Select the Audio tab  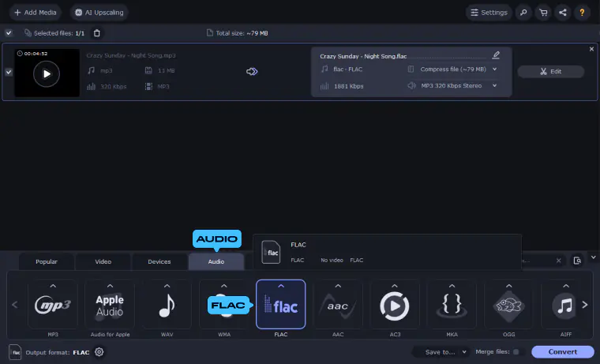pos(216,262)
